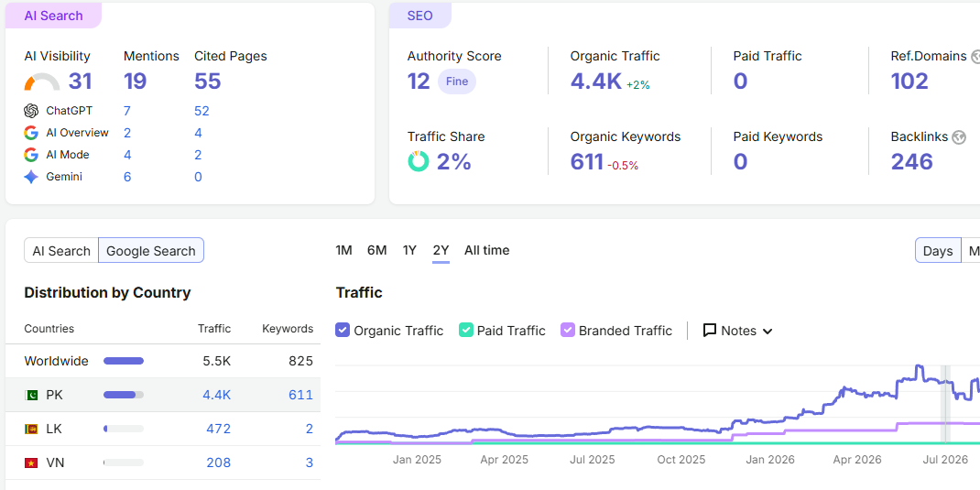The image size is (980, 490).
Task: Switch to AI Search toggle
Action: point(61,251)
